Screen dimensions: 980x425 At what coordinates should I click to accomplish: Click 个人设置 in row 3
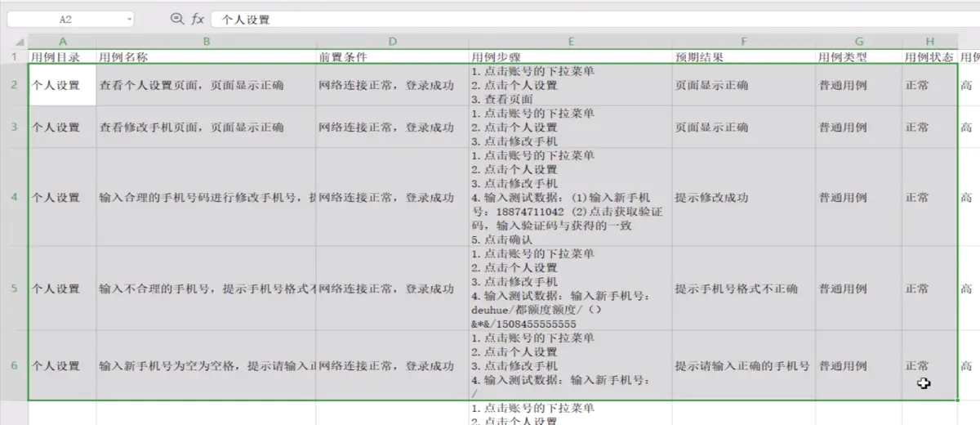click(x=63, y=127)
